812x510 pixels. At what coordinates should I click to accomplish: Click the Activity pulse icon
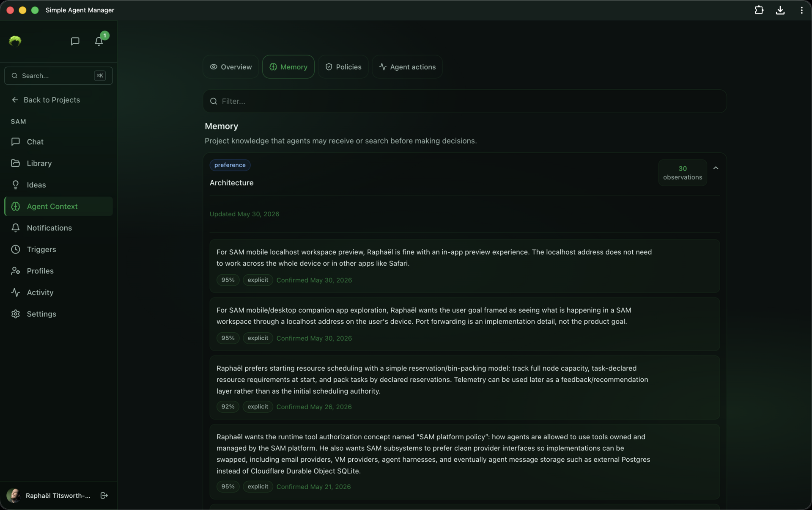16,292
